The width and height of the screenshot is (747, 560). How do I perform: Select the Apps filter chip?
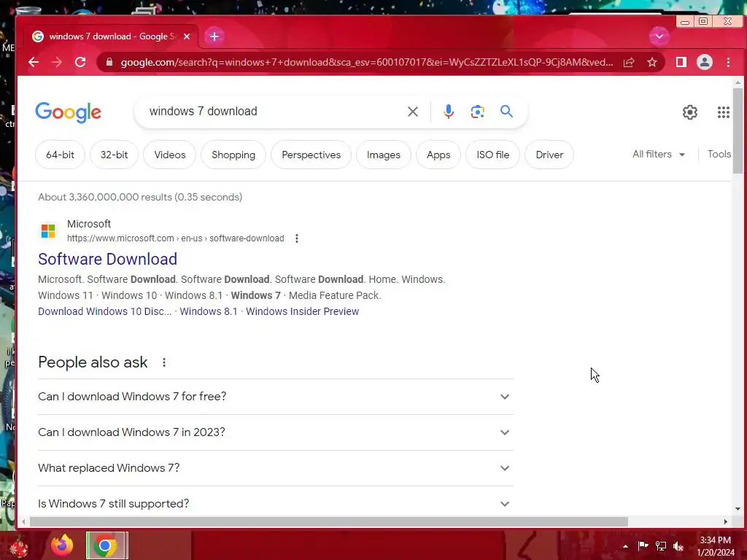[438, 155]
